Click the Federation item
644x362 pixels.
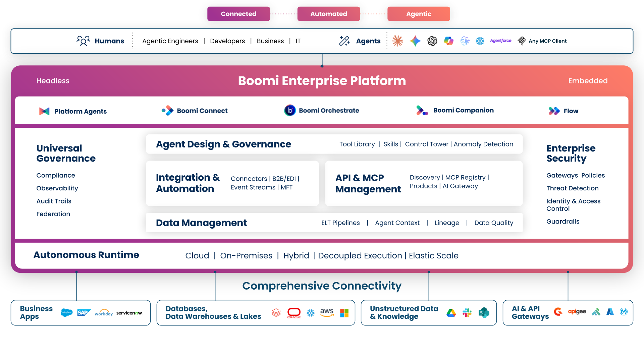[x=53, y=214]
